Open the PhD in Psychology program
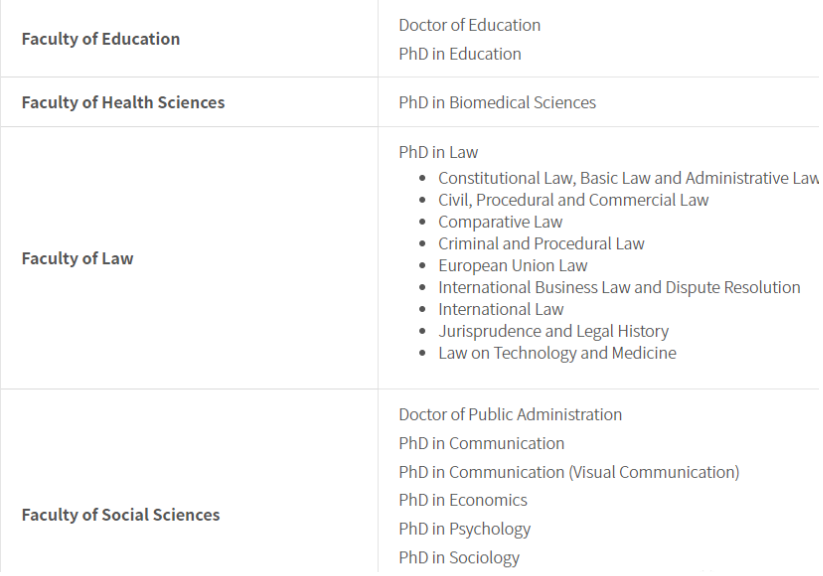The width and height of the screenshot is (823, 576). (464, 529)
